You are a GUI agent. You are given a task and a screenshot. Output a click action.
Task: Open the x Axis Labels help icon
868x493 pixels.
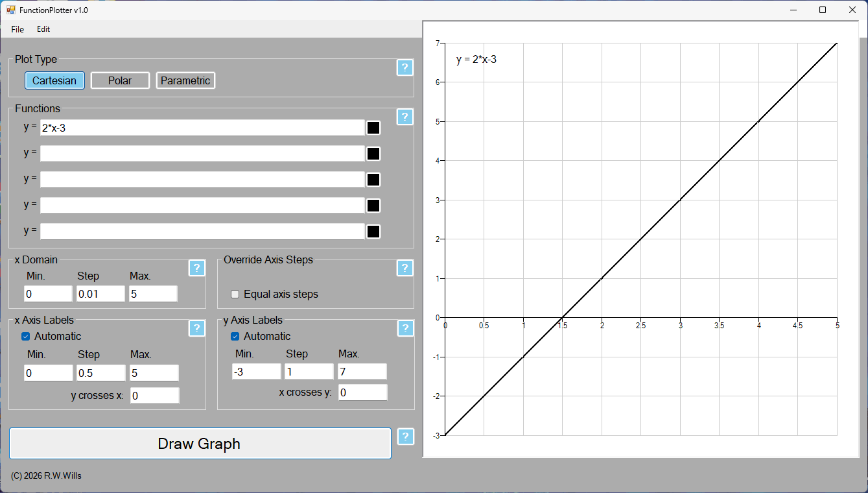(x=197, y=328)
